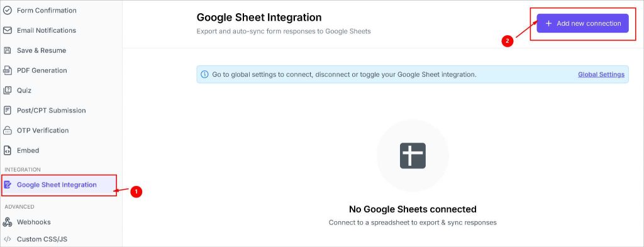Follow the Global Settings link

pos(601,74)
